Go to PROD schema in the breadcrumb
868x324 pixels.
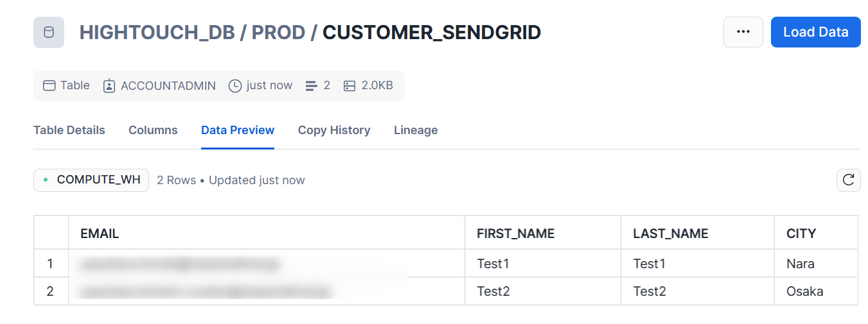coord(278,32)
